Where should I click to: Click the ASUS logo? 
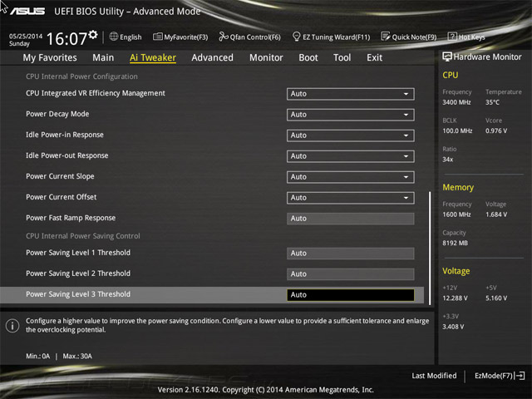(x=27, y=12)
